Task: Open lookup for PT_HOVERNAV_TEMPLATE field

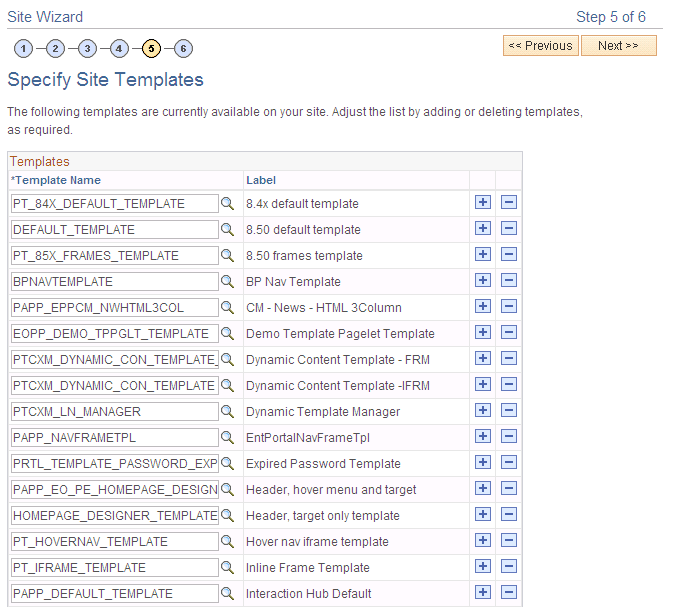Action: [227, 541]
